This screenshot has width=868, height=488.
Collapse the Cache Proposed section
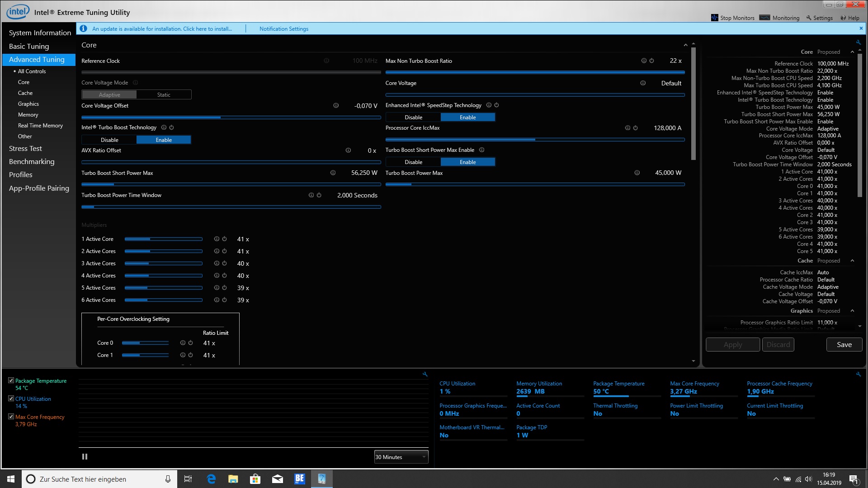click(x=852, y=261)
